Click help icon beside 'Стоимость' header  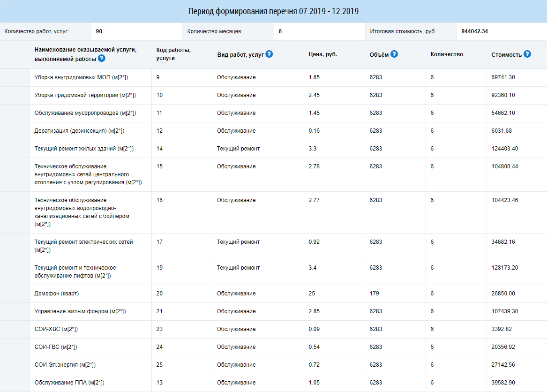(x=527, y=54)
